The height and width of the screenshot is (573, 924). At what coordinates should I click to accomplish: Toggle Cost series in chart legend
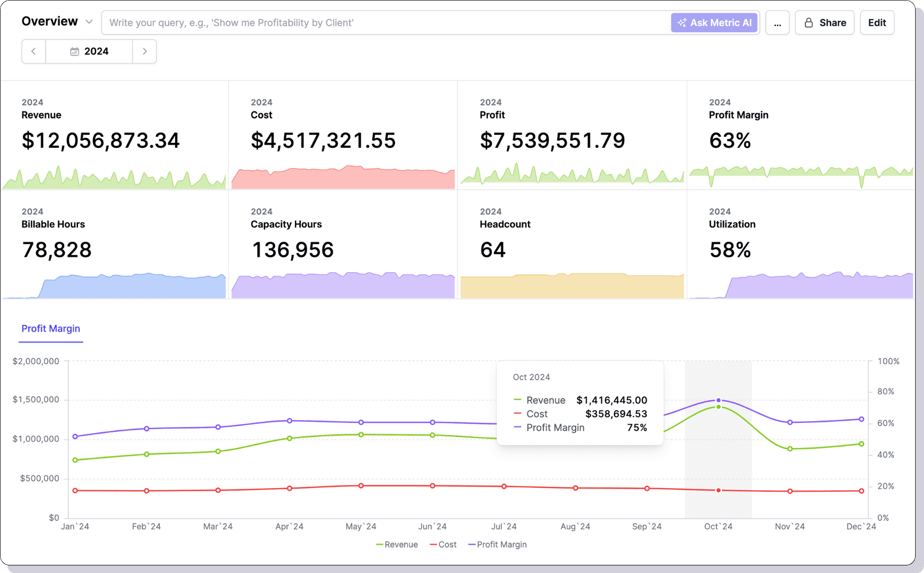[x=443, y=545]
